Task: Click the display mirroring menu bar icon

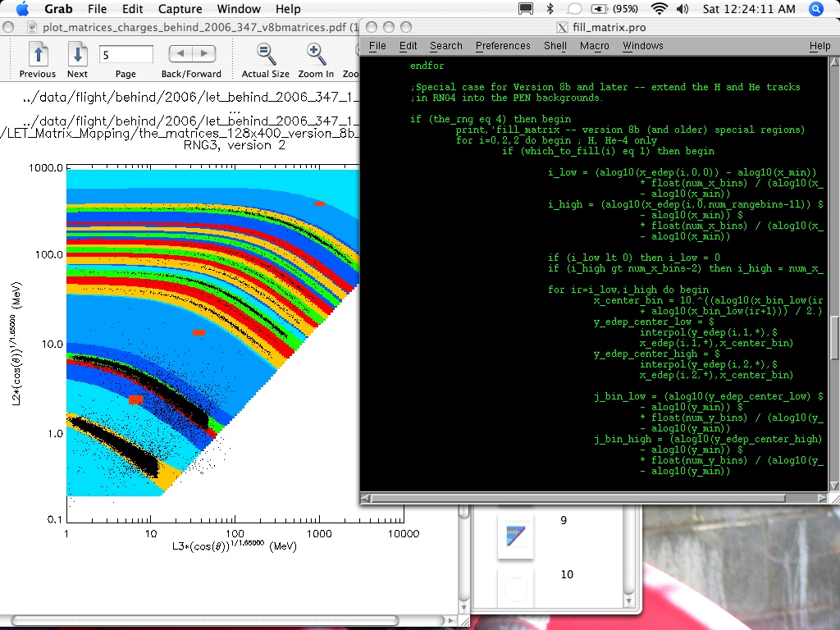Action: [x=526, y=8]
